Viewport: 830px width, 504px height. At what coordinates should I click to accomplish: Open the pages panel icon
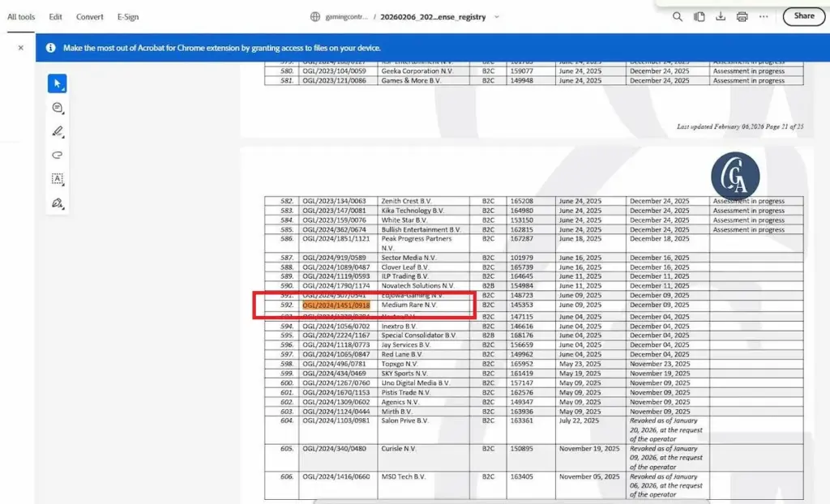(x=700, y=17)
